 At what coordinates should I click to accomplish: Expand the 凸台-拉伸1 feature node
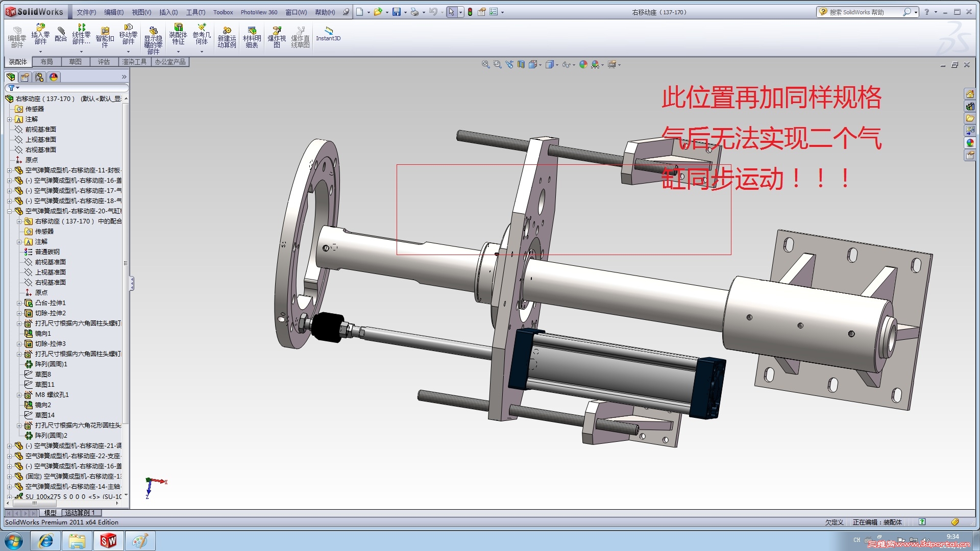[x=19, y=303]
